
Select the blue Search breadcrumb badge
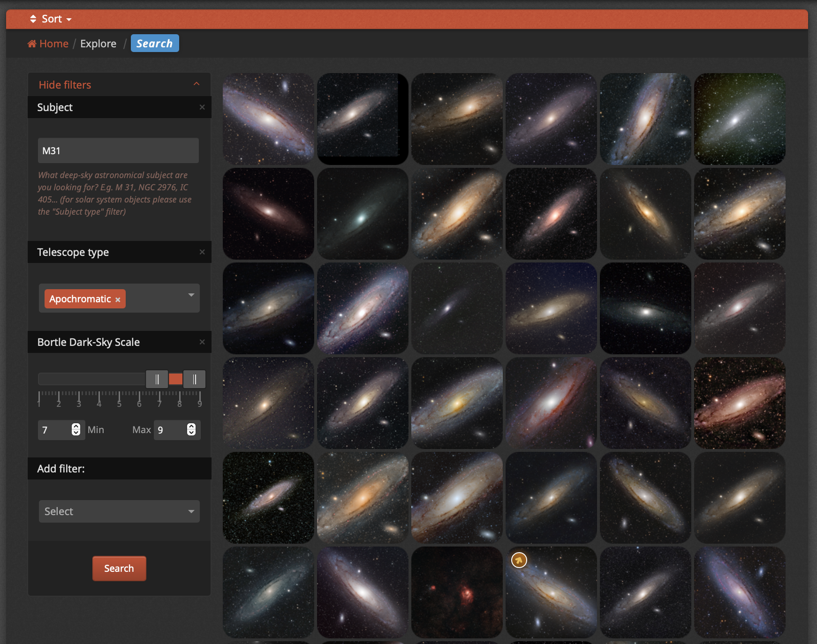pyautogui.click(x=155, y=43)
